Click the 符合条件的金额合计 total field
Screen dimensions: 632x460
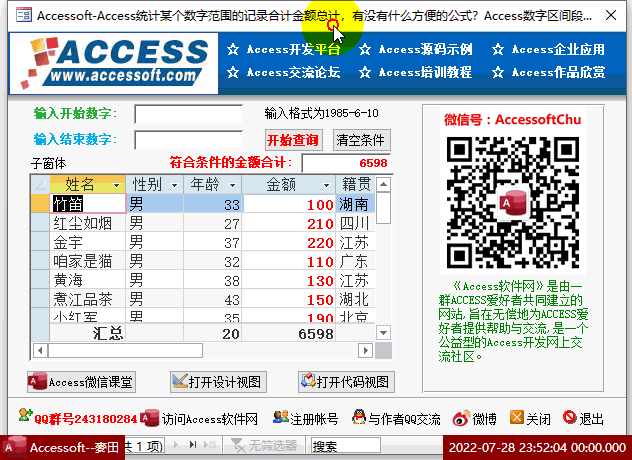(x=346, y=163)
